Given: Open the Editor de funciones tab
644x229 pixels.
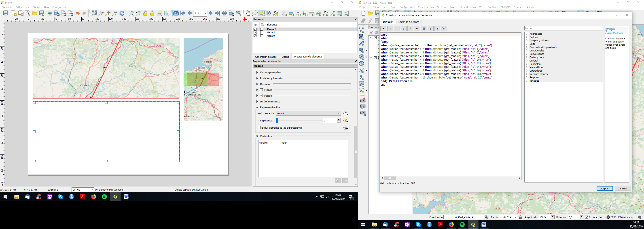Looking at the screenshot, I should point(409,22).
